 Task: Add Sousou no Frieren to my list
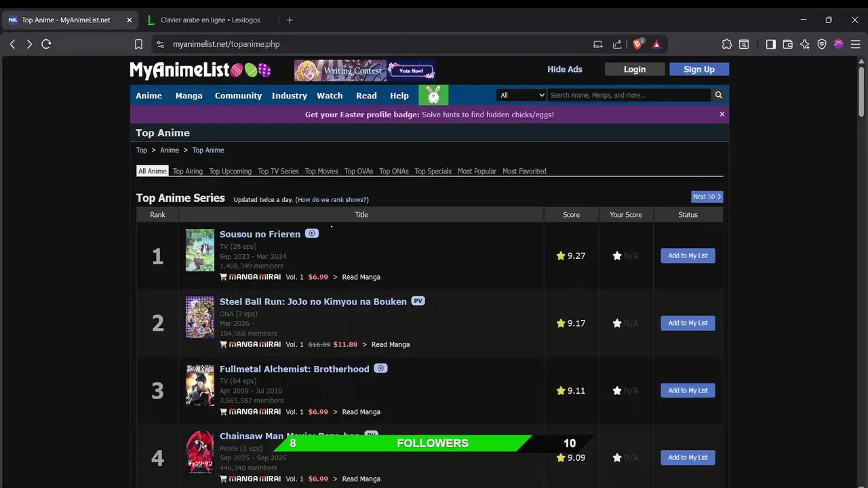pyautogui.click(x=688, y=256)
